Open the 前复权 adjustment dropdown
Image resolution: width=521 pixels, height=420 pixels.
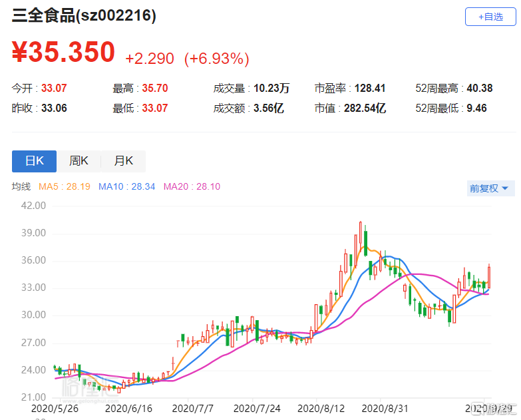tap(491, 188)
